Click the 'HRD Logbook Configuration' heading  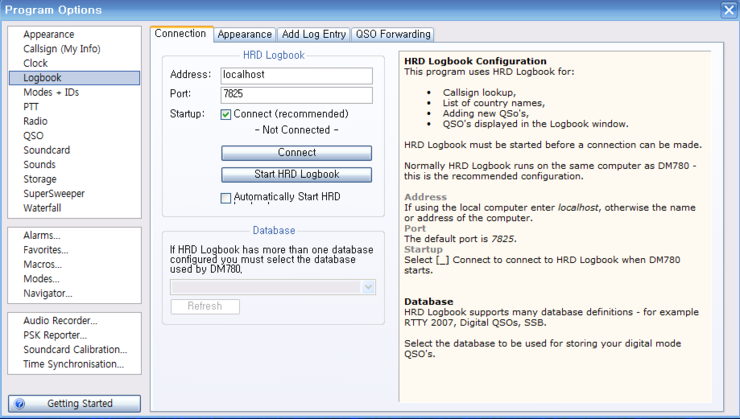[475, 61]
